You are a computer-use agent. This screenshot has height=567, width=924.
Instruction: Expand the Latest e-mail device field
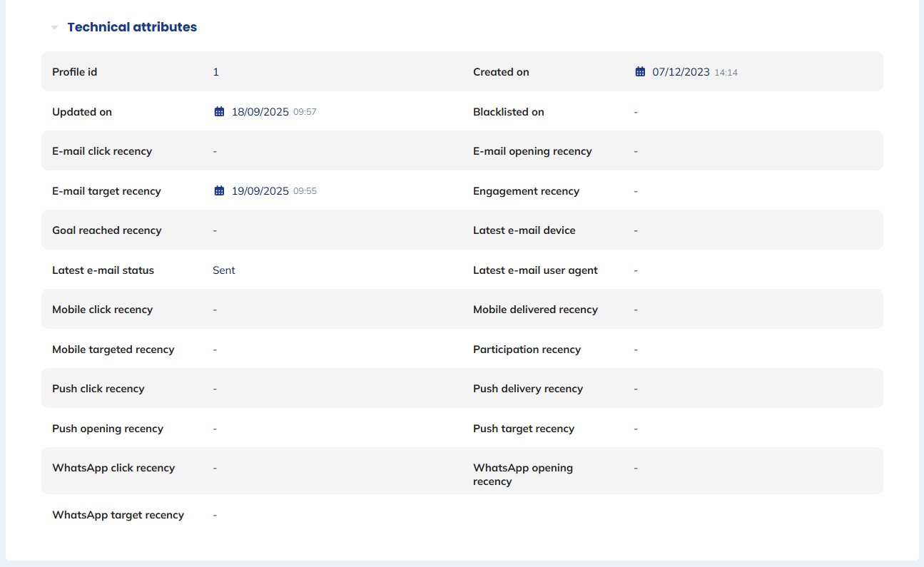click(636, 230)
